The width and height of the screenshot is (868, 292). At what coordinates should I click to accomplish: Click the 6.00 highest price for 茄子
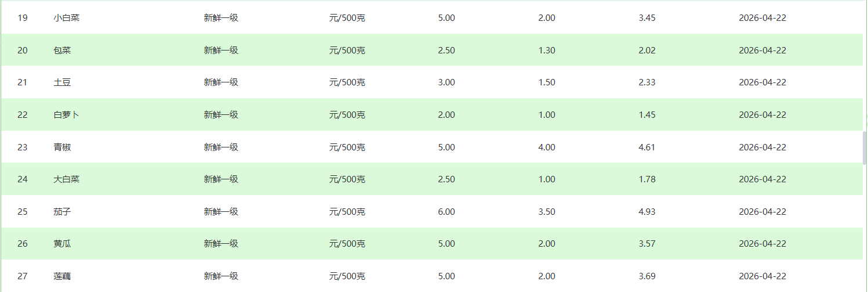tap(446, 212)
